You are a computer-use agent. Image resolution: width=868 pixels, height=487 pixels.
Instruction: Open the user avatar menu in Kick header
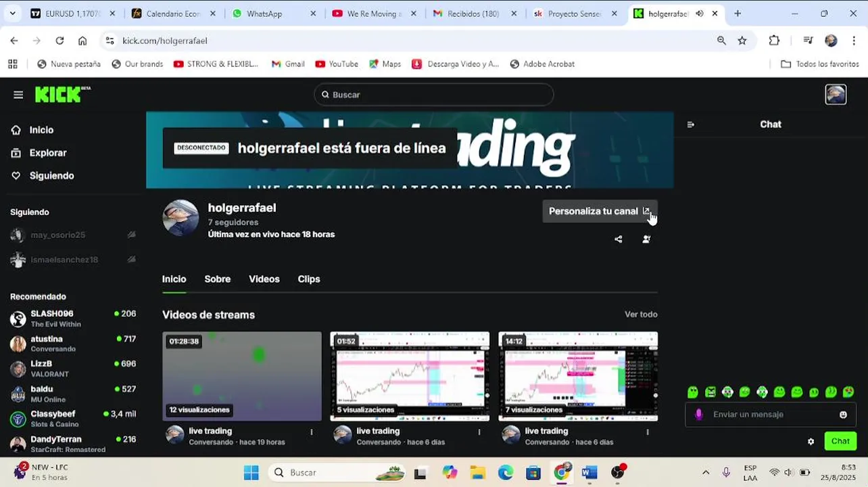(x=836, y=95)
